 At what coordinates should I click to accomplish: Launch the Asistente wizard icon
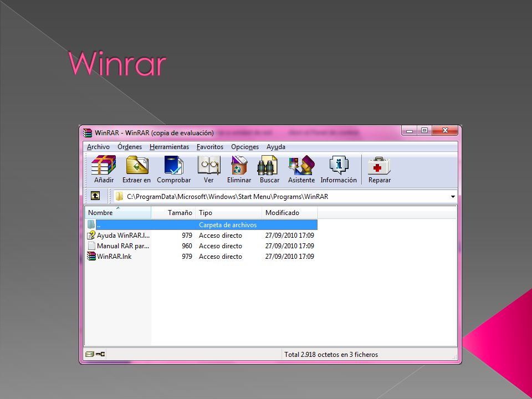coord(301,165)
